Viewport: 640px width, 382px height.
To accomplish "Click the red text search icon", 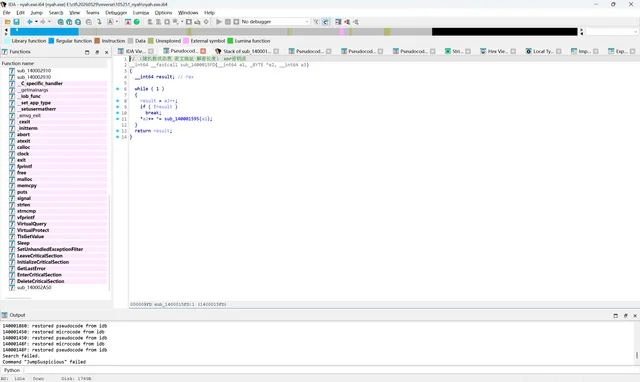I will [128, 22].
